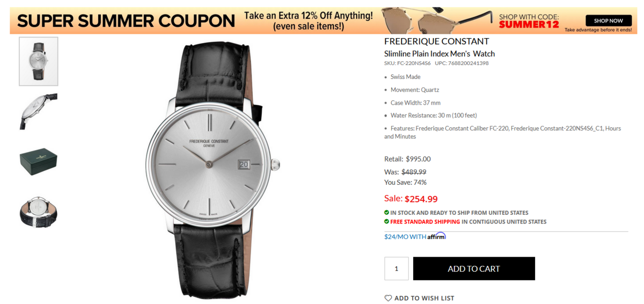This screenshot has height=304, width=644.
Task: Open the Add to Wish List link
Action: (419, 298)
